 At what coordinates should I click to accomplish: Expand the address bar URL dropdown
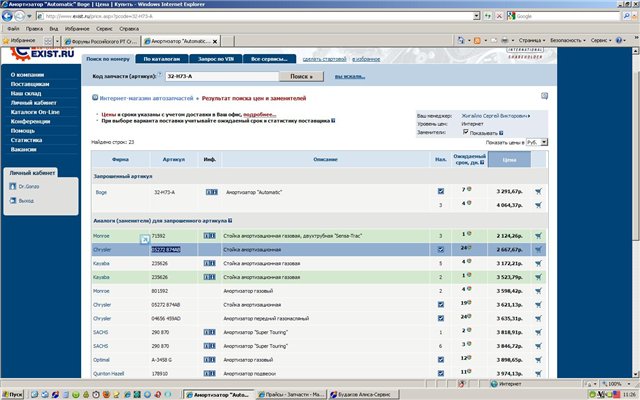(x=476, y=16)
